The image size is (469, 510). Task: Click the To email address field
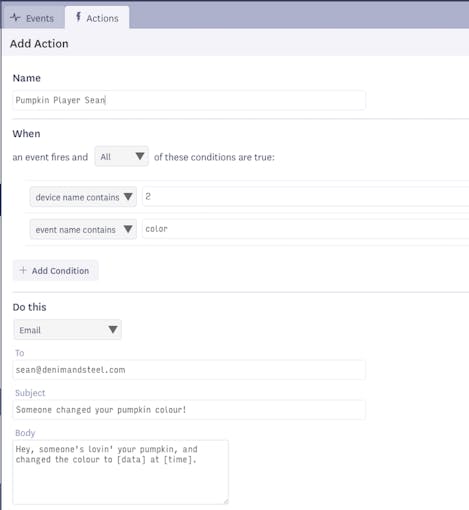pos(189,370)
